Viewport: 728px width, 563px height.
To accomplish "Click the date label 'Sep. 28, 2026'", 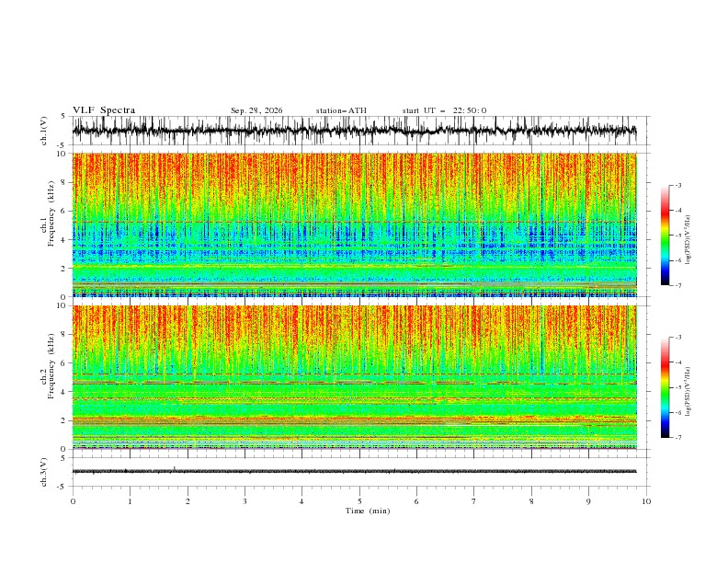I will coord(256,110).
